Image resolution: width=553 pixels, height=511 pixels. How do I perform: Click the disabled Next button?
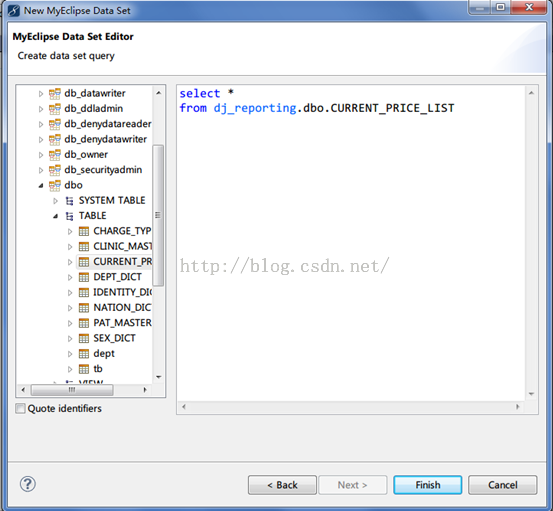pyautogui.click(x=353, y=485)
